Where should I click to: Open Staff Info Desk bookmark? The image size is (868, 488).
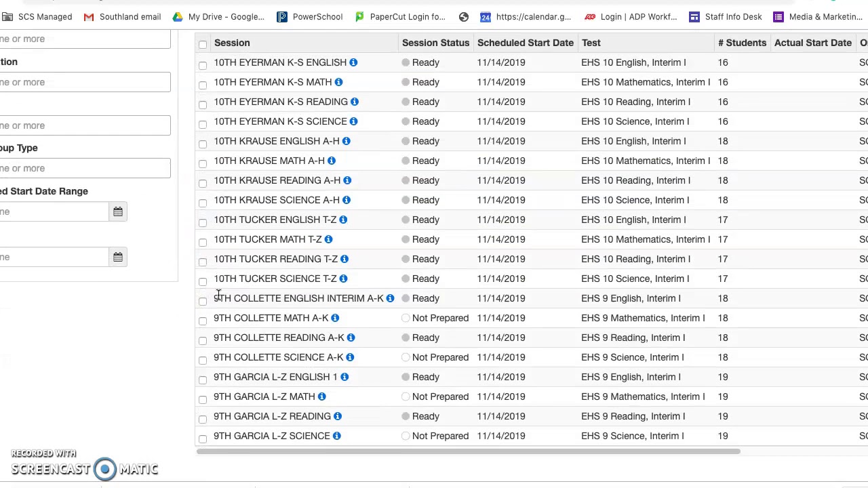click(725, 16)
